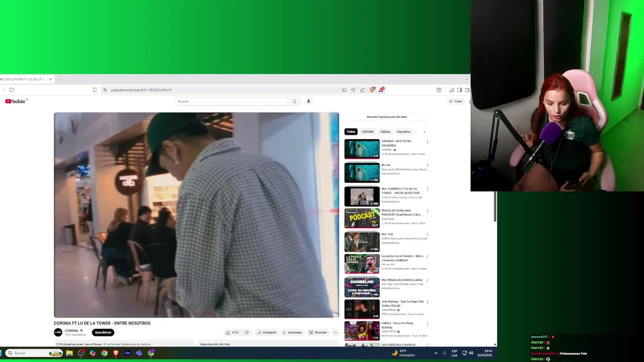Select the Todos filter chip
The image size is (644, 362).
[x=351, y=132]
